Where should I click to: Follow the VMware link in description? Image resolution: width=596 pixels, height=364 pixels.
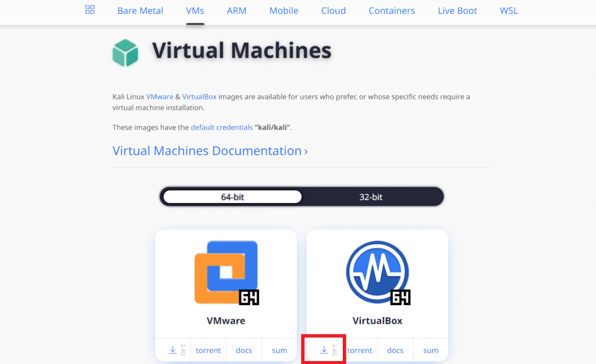coord(159,97)
